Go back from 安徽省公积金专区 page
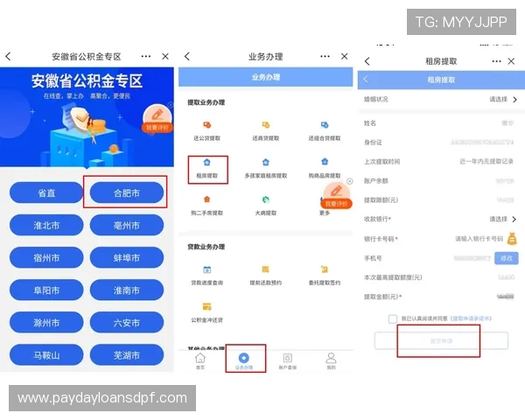 point(9,56)
